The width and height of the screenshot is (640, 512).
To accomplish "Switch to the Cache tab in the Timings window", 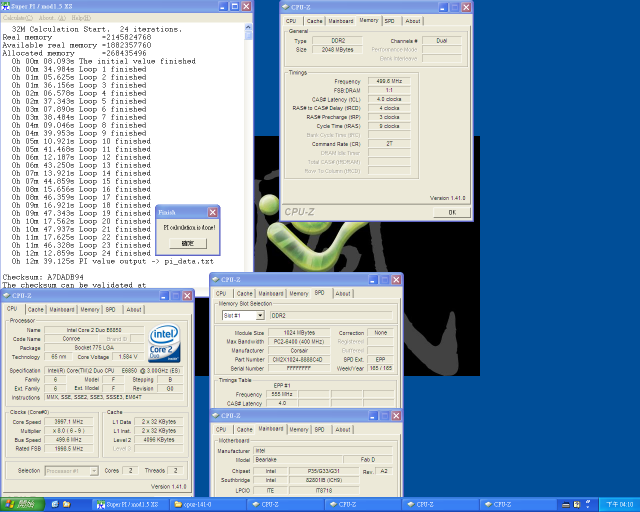I will coord(314,21).
